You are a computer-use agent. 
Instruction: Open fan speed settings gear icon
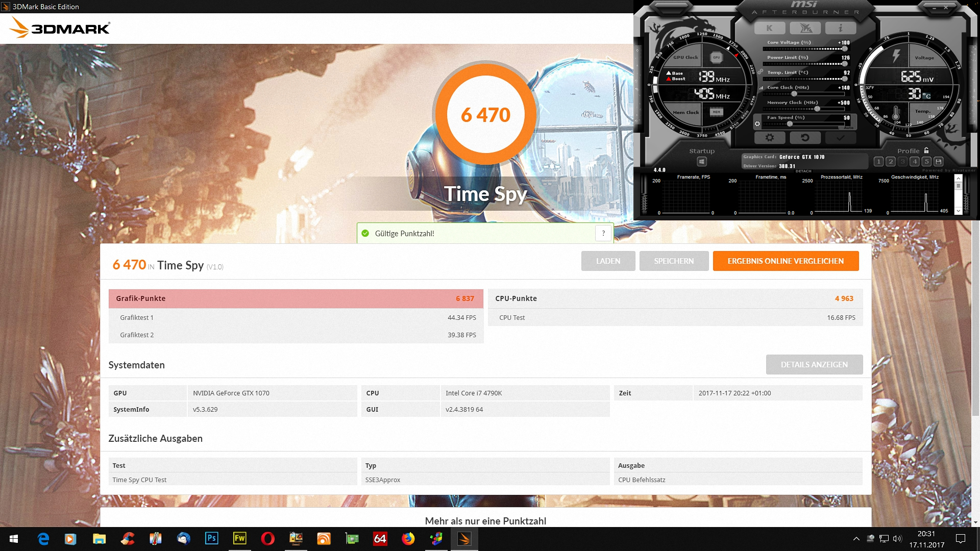point(757,123)
